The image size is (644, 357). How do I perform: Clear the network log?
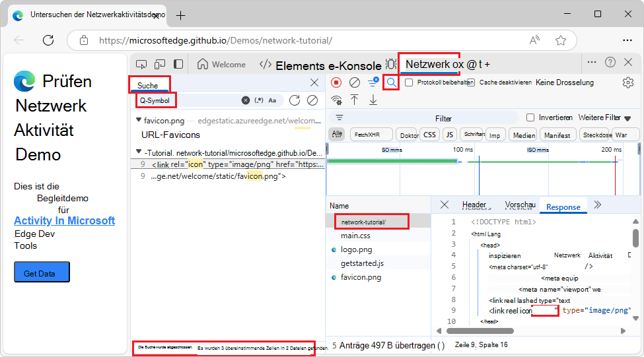355,82
